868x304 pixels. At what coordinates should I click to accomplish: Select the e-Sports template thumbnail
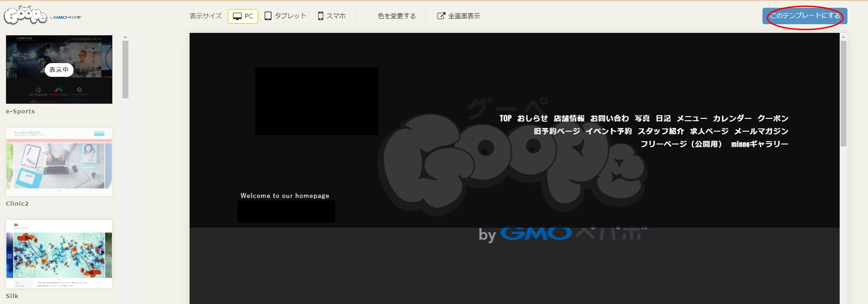pyautogui.click(x=59, y=69)
